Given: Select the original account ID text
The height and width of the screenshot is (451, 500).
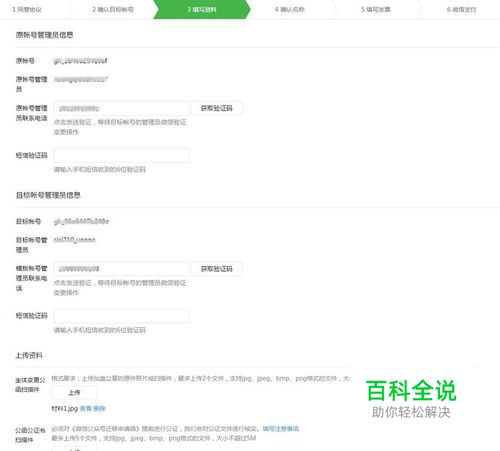Looking at the screenshot, I should [x=80, y=61].
